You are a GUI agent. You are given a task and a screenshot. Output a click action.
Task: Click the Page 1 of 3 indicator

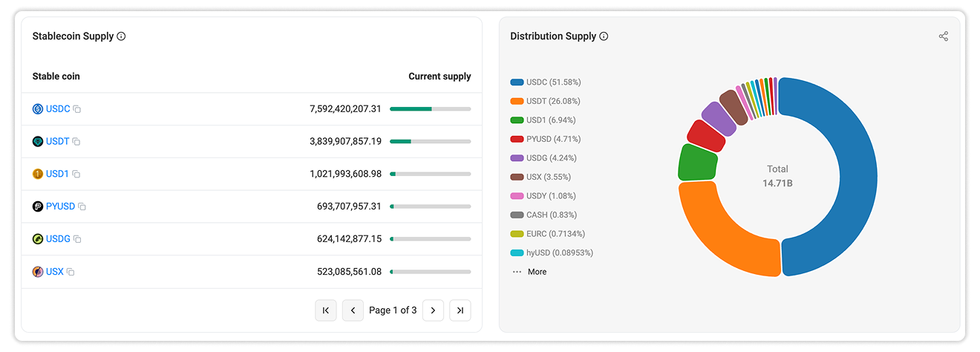click(393, 310)
